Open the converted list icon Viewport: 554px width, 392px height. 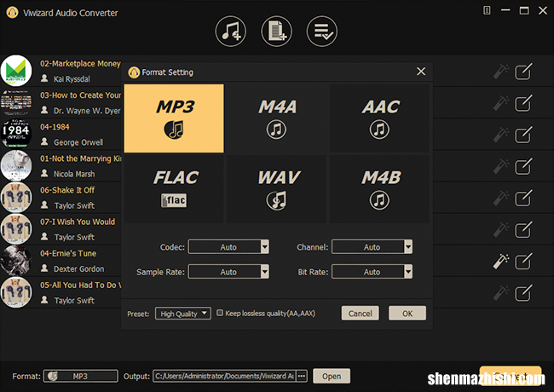[x=322, y=32]
